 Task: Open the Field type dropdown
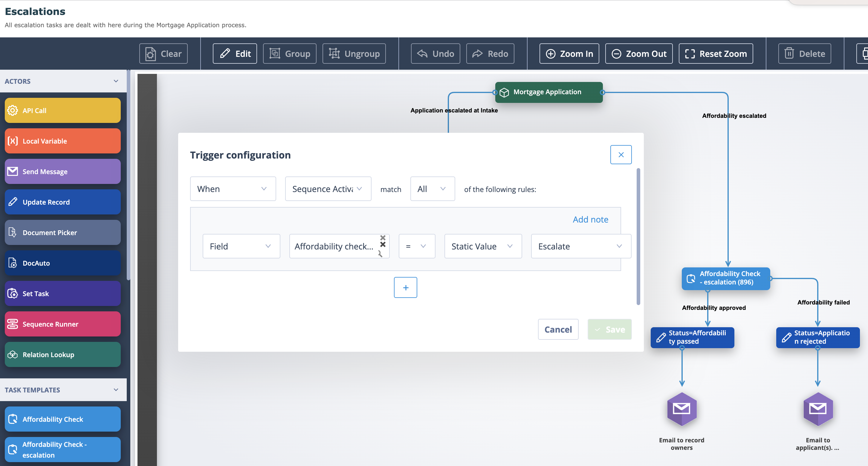point(241,246)
